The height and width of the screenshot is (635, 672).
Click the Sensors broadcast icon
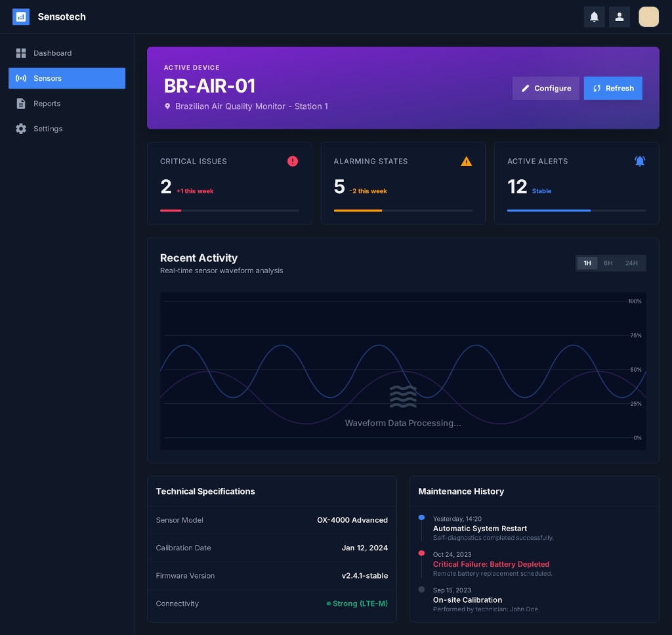[21, 78]
